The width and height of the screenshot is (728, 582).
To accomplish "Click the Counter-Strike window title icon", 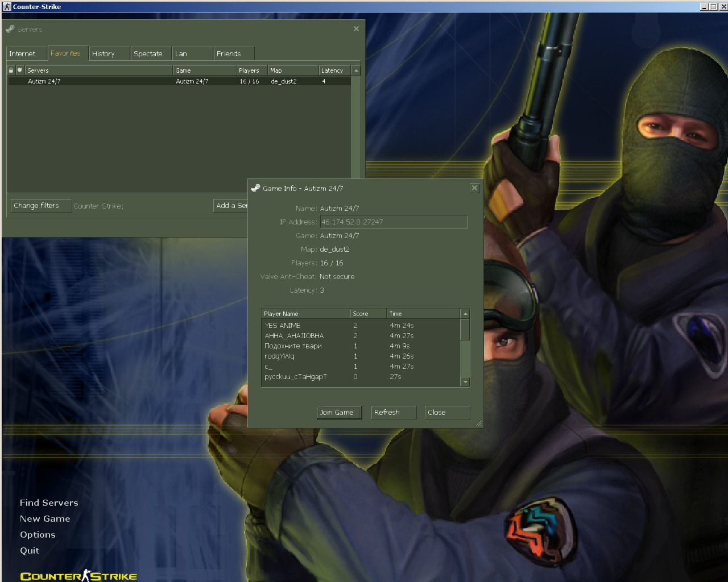I will coord(7,7).
